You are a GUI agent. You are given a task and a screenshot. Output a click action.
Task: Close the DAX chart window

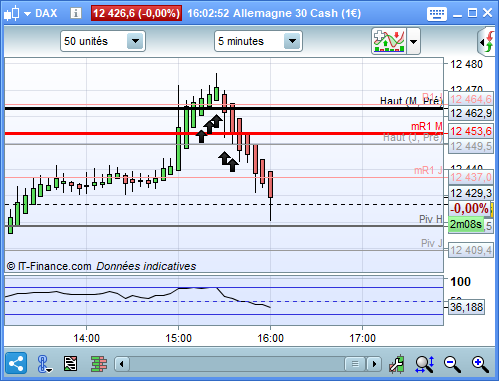click(487, 13)
